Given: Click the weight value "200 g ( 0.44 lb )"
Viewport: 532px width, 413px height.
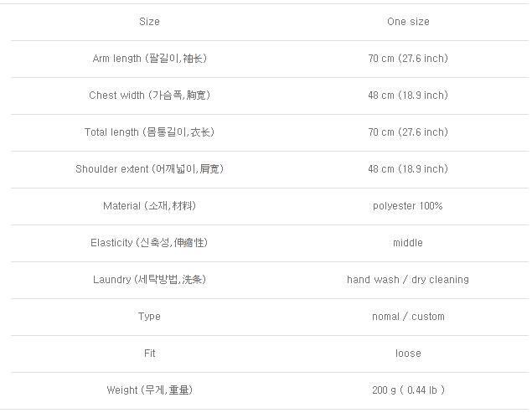Looking at the screenshot, I should [408, 390].
